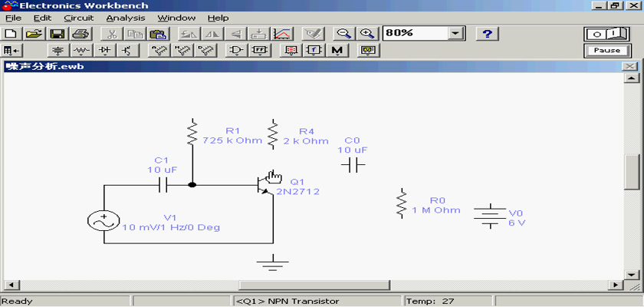This screenshot has width=644, height=307.
Task: Open the Favorites parts bin
Action: pyautogui.click(x=11, y=51)
